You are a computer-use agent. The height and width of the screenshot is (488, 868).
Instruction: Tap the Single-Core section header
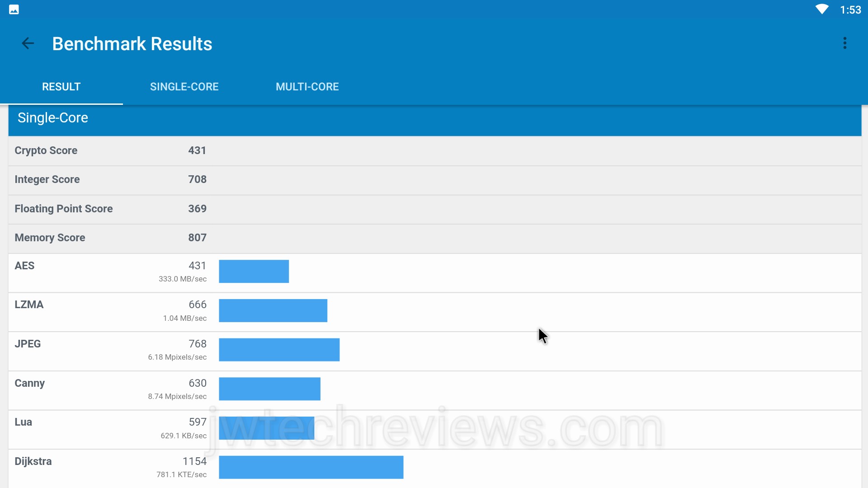pos(53,118)
